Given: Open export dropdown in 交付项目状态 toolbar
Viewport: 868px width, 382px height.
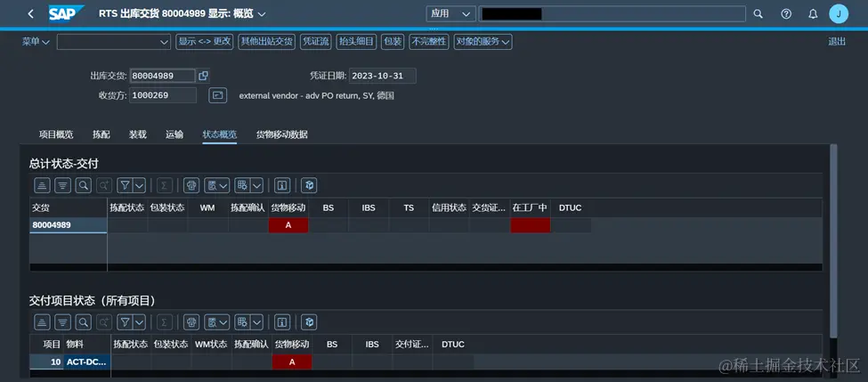Looking at the screenshot, I should [x=217, y=321].
